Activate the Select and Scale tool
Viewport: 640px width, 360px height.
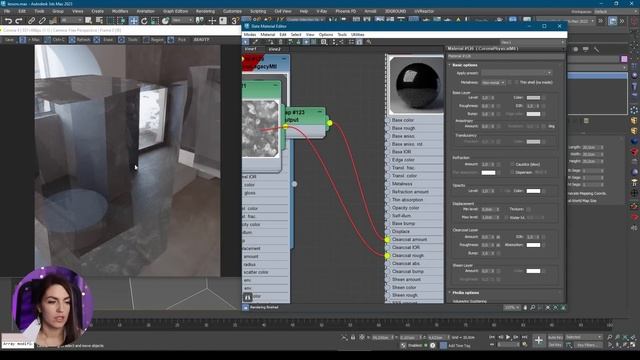155,20
